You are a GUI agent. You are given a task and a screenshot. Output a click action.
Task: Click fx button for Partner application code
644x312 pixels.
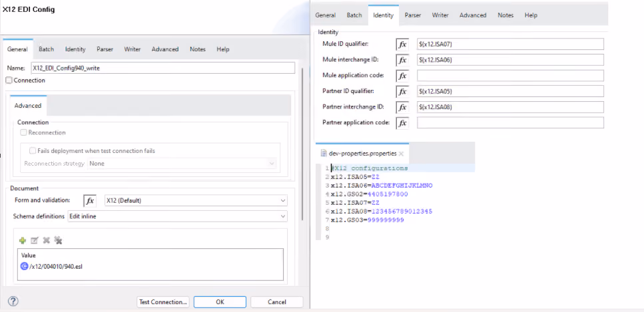(x=402, y=123)
